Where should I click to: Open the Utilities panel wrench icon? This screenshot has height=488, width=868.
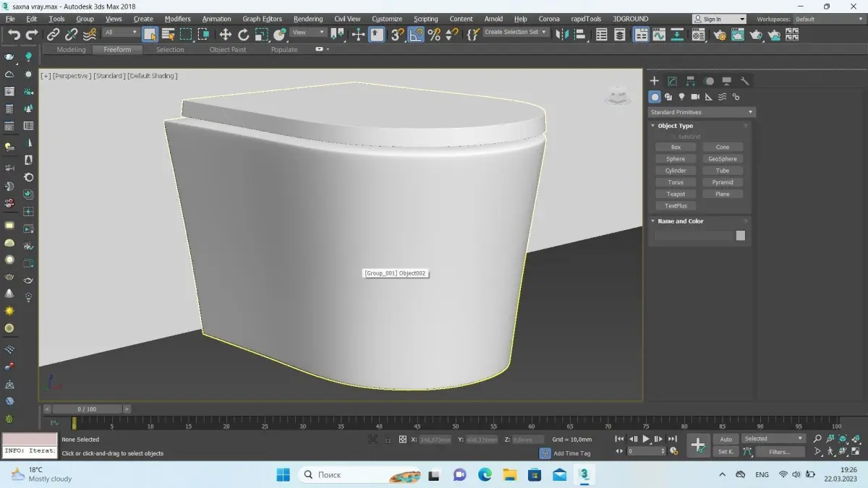point(744,81)
